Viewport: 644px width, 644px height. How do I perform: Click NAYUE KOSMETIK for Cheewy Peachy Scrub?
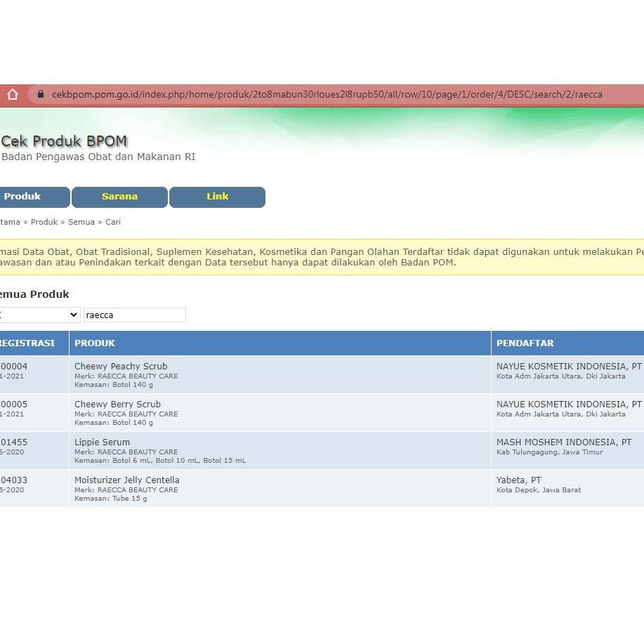coord(569,366)
